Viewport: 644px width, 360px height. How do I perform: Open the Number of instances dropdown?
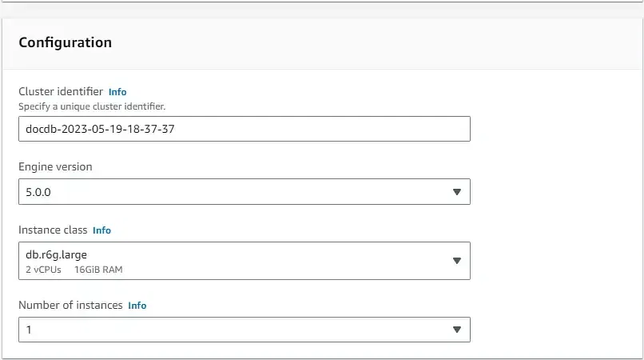(x=244, y=330)
